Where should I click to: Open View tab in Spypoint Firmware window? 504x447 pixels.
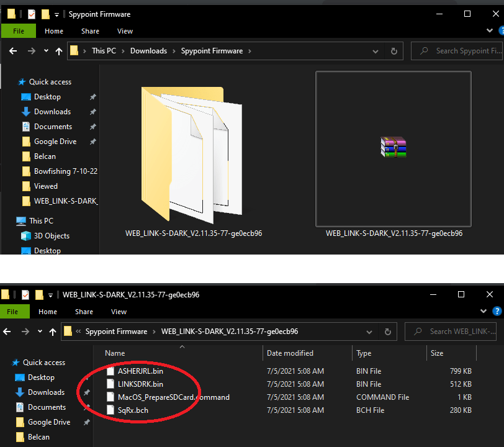pos(125,31)
